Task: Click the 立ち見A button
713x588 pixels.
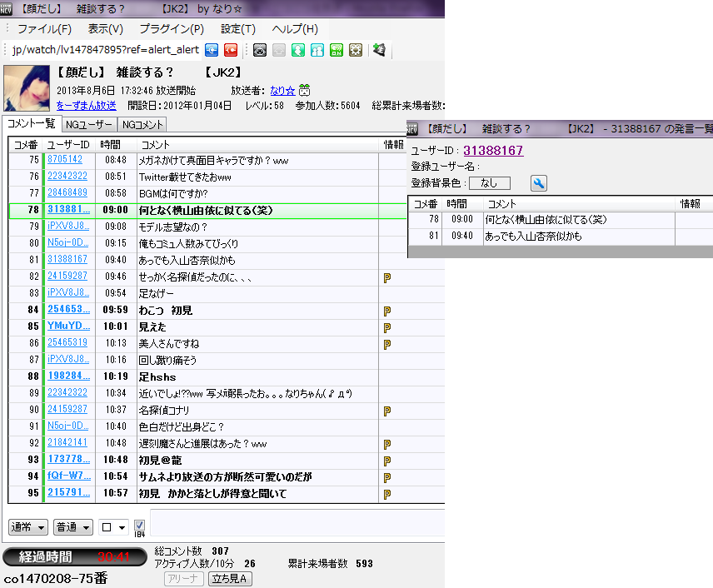Action: pyautogui.click(x=230, y=578)
